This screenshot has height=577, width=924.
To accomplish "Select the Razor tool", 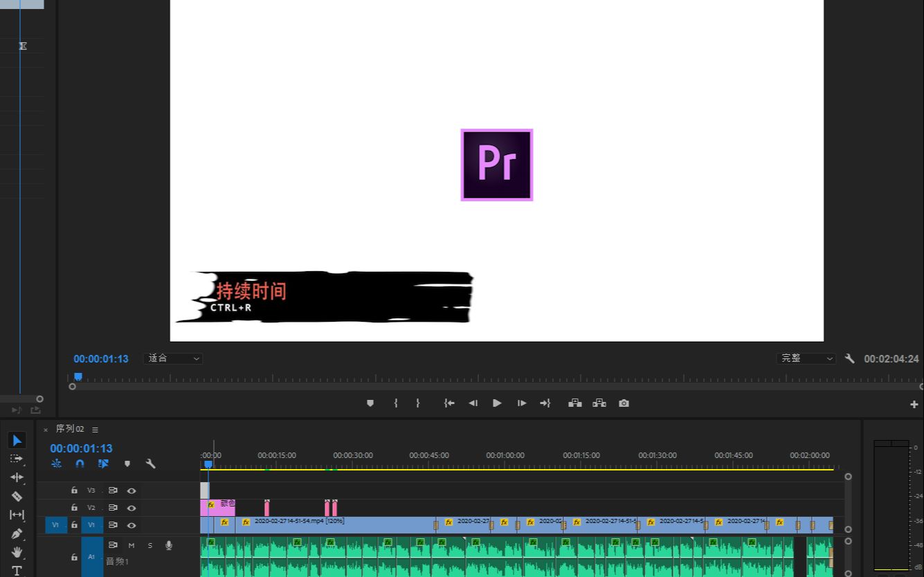I will click(17, 496).
